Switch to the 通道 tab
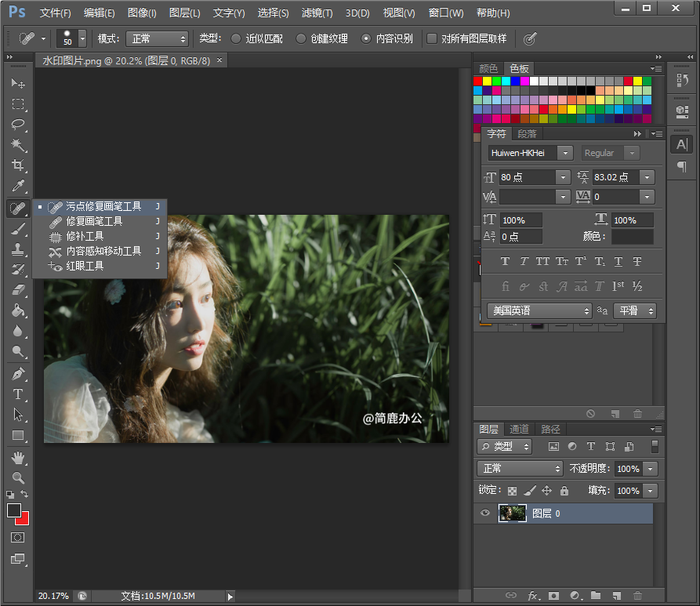 tap(519, 429)
